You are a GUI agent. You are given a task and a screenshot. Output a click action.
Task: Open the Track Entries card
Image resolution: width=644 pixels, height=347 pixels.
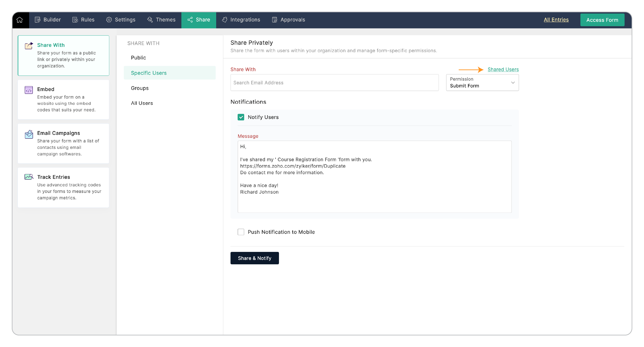(x=63, y=187)
